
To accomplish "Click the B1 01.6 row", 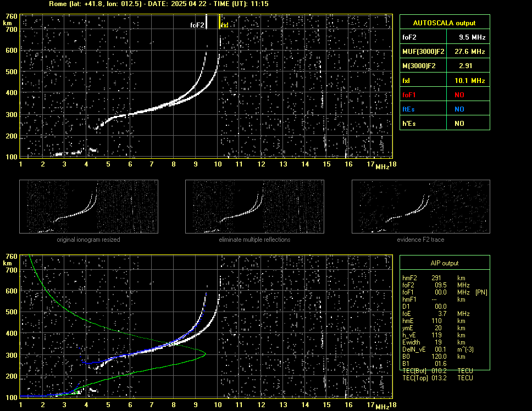I will (x=424, y=364).
